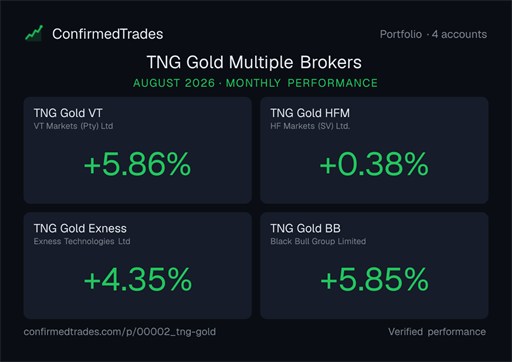The image size is (512, 362).
Task: Open the confirmedtrades.com/p/00002_tng-gold link
Action: point(120,332)
